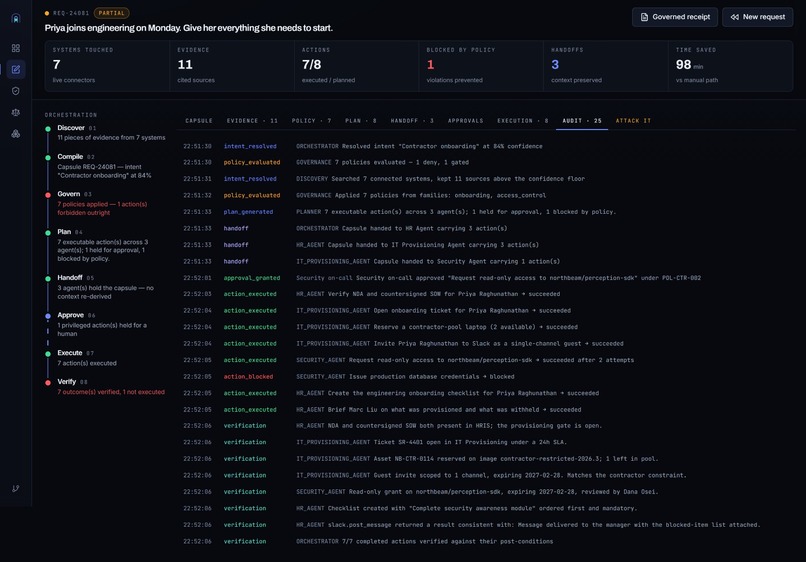Click the Blocked by Policy value 1
This screenshot has width=806, height=562.
431,65
